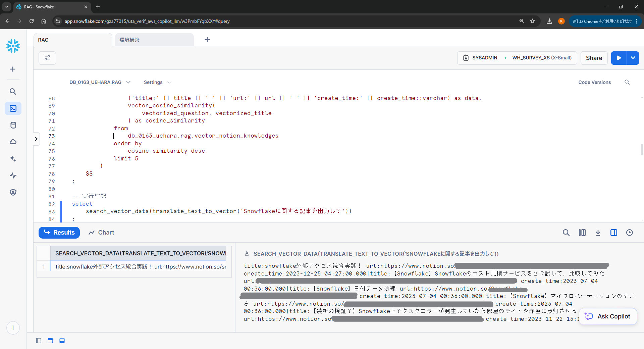Expand the run button chevron options
Viewport: 644px width, 349px height.
(633, 58)
